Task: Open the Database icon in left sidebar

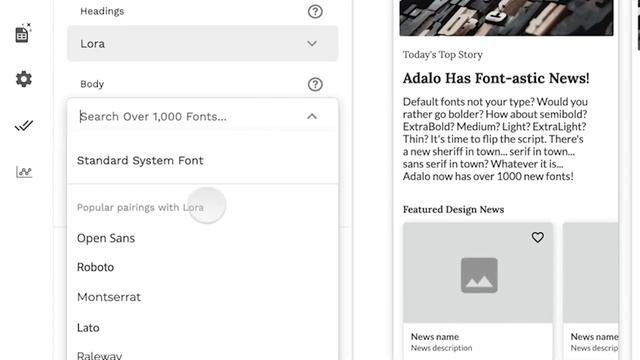Action: pos(23,33)
